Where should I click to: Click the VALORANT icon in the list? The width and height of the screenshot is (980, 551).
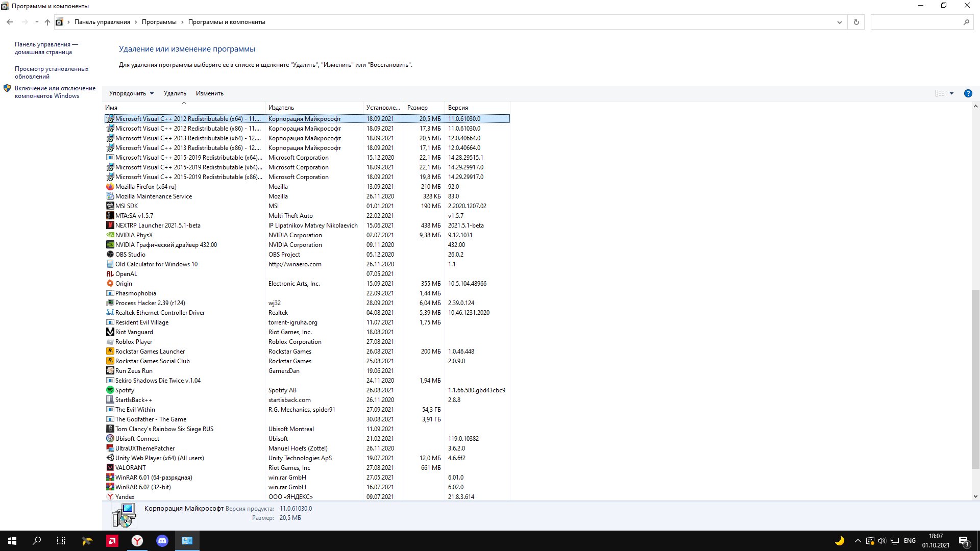pyautogui.click(x=110, y=468)
